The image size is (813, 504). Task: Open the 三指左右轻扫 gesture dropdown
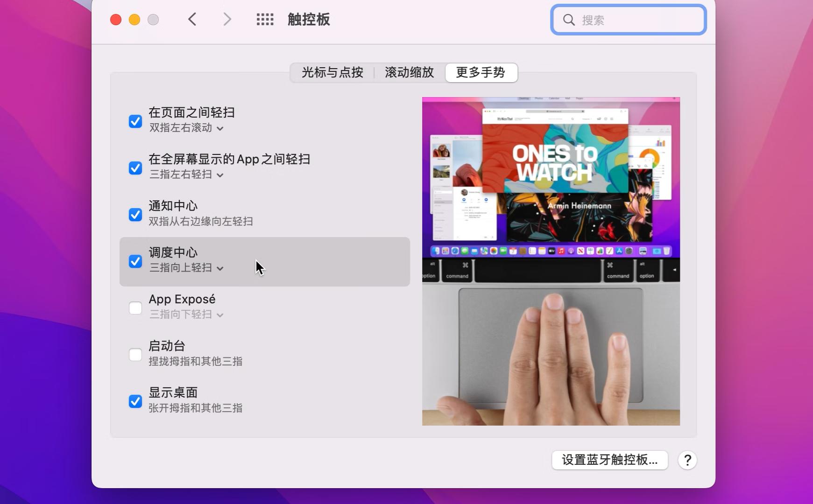point(220,175)
